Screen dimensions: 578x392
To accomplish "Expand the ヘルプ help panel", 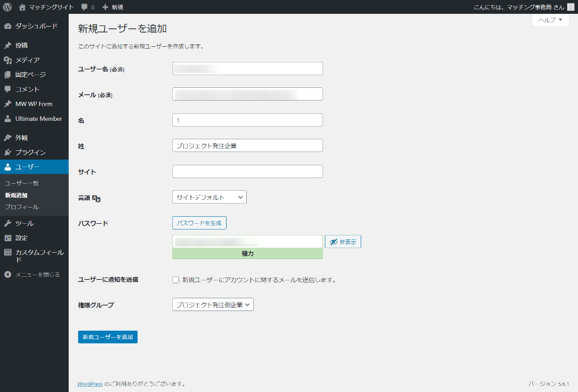I will 550,20.
